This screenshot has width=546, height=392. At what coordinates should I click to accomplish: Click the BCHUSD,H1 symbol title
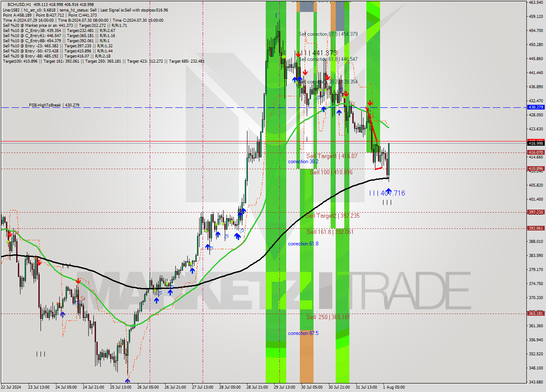19,5
